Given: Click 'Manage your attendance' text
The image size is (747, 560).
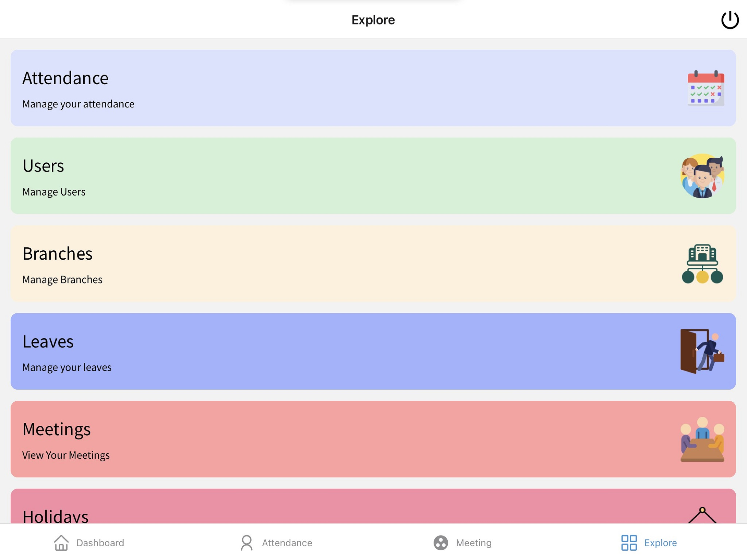Looking at the screenshot, I should 78,104.
